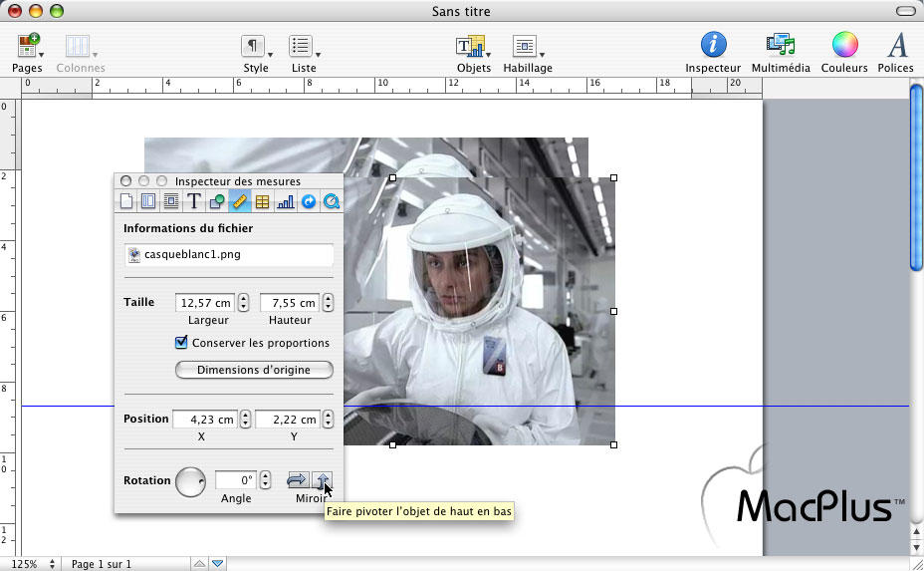Click the Rotation dial knob
Viewport: 924px width, 571px height.
tap(190, 482)
